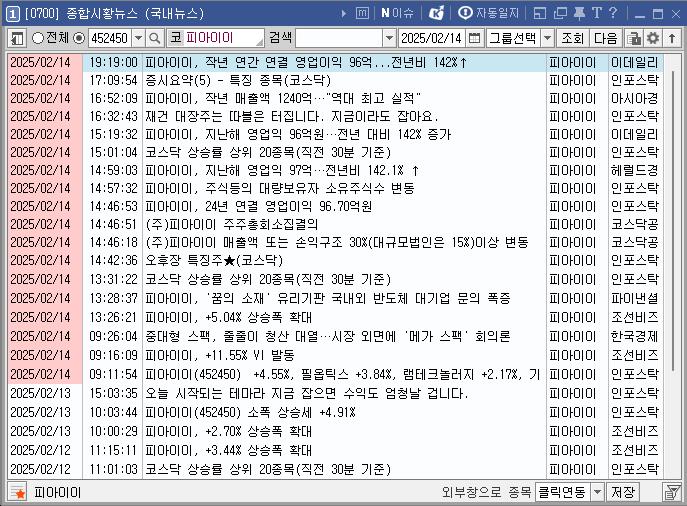The width and height of the screenshot is (687, 506).
Task: Select the 전체 radio button
Action: tap(38, 38)
